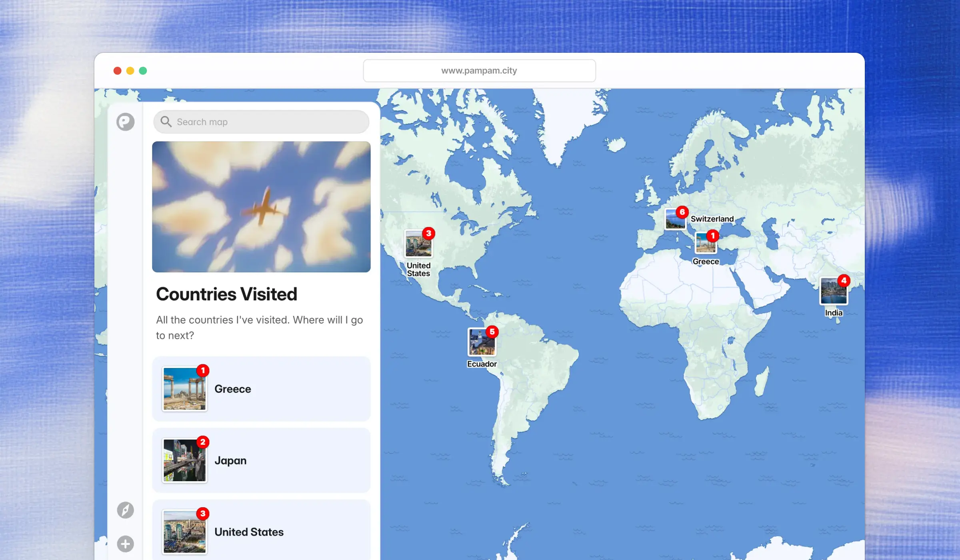Click the magnifying glass in the search bar

pyautogui.click(x=166, y=122)
